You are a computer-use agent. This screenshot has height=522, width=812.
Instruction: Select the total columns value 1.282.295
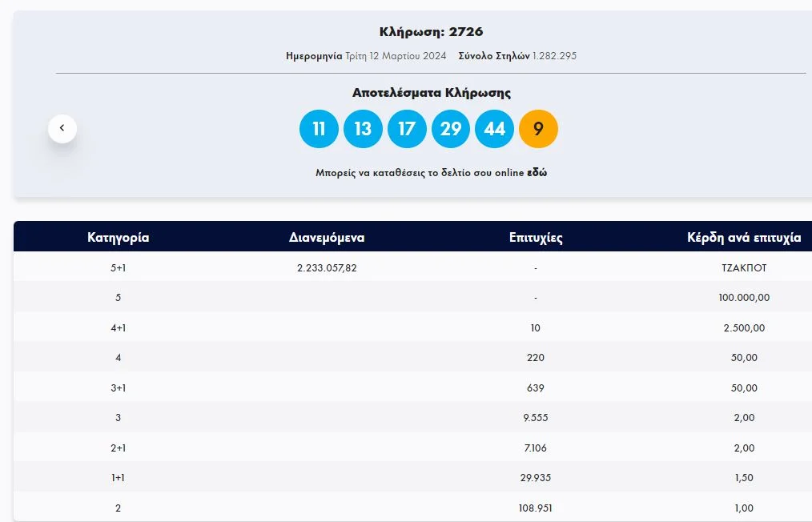click(x=554, y=56)
